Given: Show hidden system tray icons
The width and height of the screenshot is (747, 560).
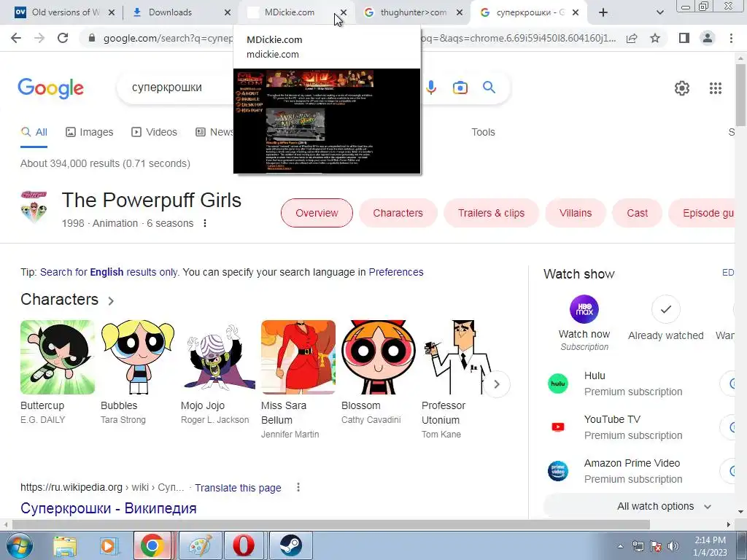Looking at the screenshot, I should [620, 547].
